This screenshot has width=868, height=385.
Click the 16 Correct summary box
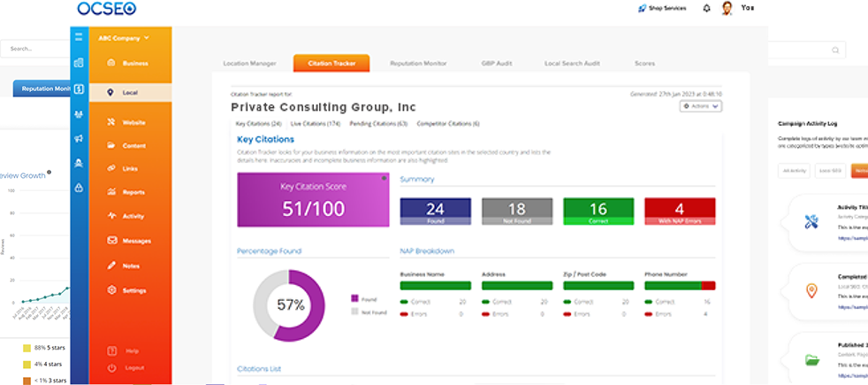(x=598, y=211)
